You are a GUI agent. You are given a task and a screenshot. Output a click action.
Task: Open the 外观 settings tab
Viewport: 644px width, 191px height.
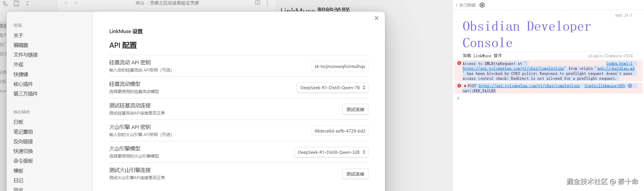(x=18, y=64)
